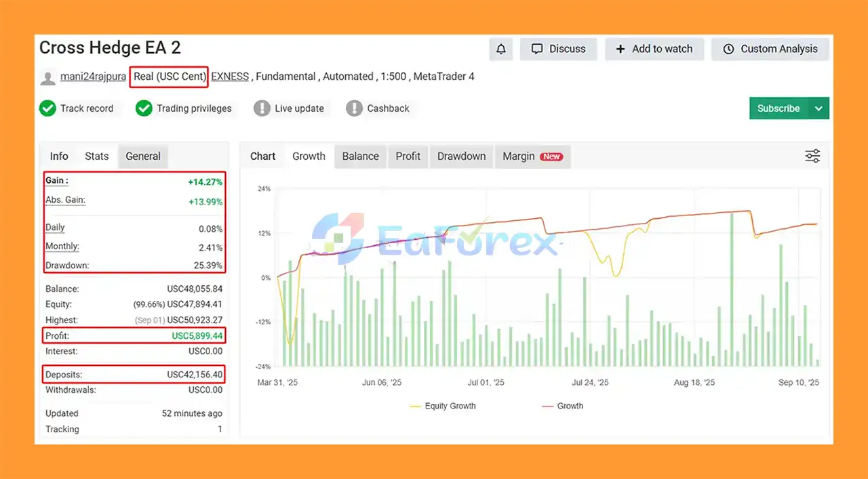
Task: Open Custom Analysis
Action: pos(770,49)
